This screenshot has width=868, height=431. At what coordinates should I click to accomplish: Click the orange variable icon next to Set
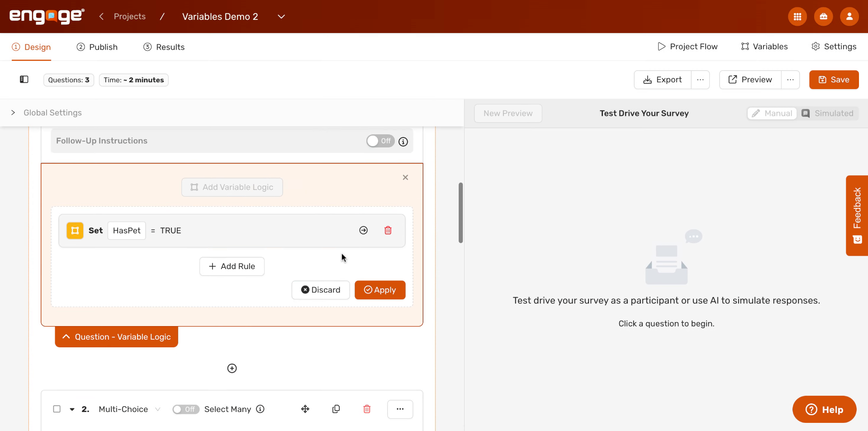pyautogui.click(x=75, y=231)
